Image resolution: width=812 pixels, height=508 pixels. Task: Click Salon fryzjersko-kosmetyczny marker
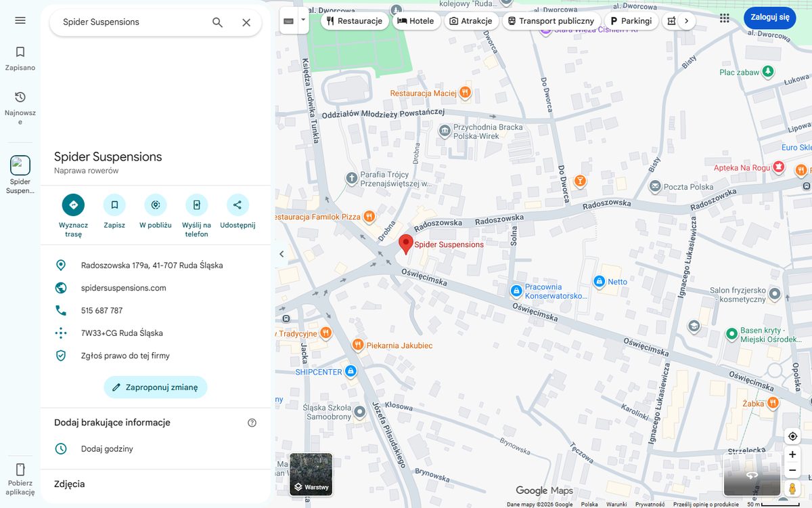pos(775,294)
